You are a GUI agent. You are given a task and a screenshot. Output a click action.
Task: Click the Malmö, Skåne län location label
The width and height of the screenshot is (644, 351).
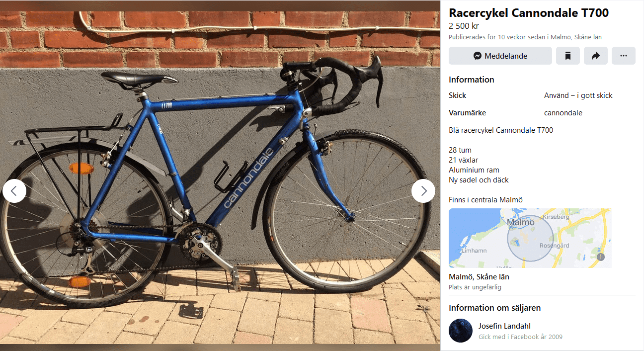(479, 277)
